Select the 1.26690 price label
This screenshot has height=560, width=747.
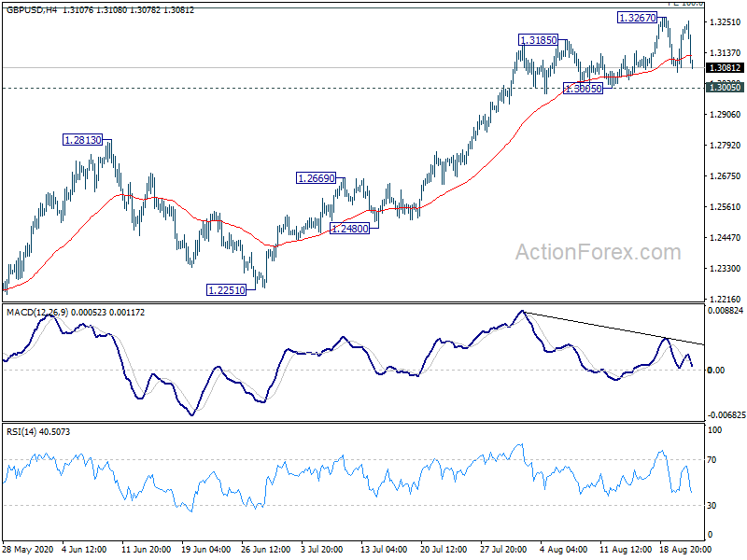[x=316, y=178]
